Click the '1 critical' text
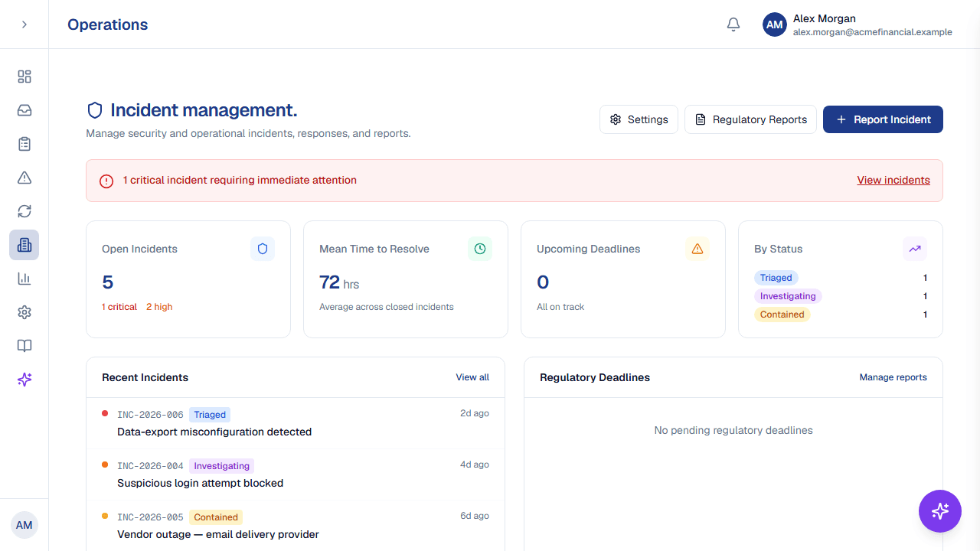980x551 pixels. [x=119, y=307]
